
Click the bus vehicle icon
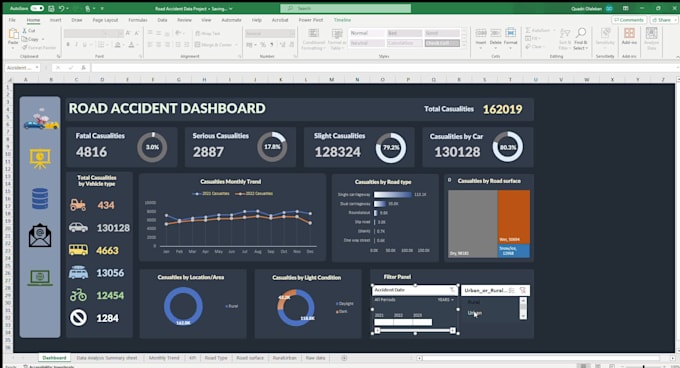point(78,250)
